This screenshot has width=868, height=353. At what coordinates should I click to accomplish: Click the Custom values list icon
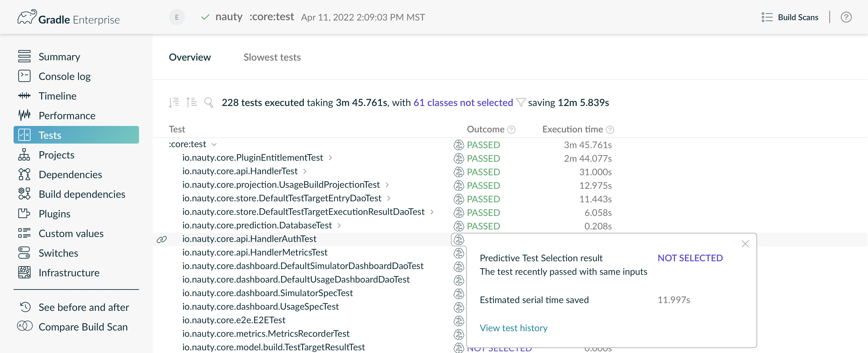(x=24, y=233)
